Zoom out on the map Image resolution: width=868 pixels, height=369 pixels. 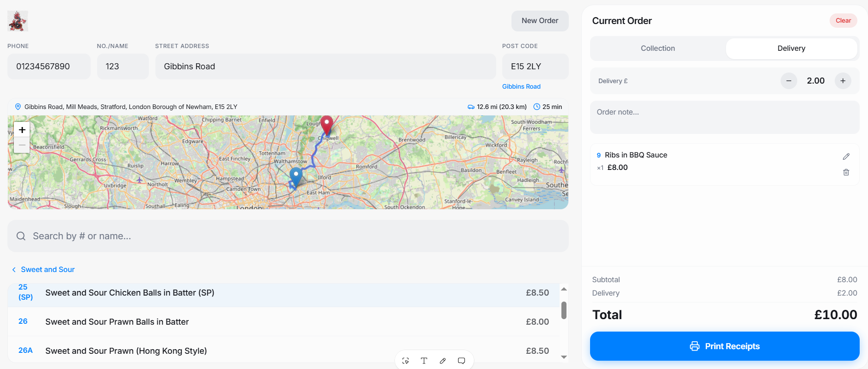click(x=22, y=145)
